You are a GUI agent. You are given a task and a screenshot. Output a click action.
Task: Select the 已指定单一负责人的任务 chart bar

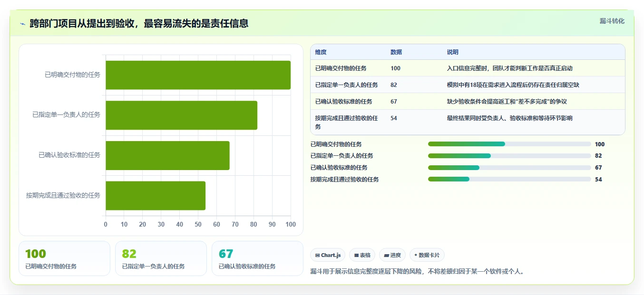(181, 115)
